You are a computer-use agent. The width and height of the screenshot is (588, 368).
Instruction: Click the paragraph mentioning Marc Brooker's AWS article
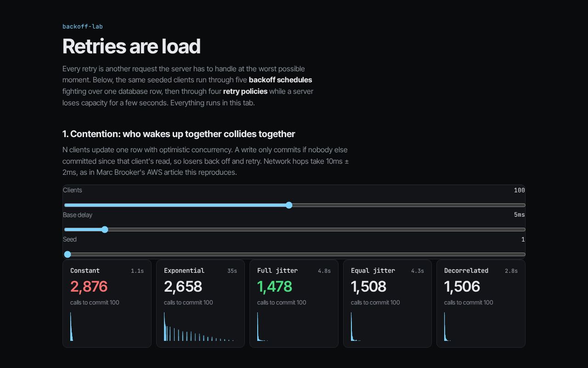pyautogui.click(x=206, y=161)
